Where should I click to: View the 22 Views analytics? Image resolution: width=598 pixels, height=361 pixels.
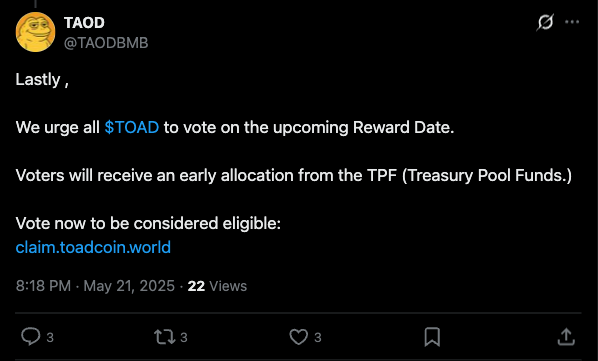(217, 286)
